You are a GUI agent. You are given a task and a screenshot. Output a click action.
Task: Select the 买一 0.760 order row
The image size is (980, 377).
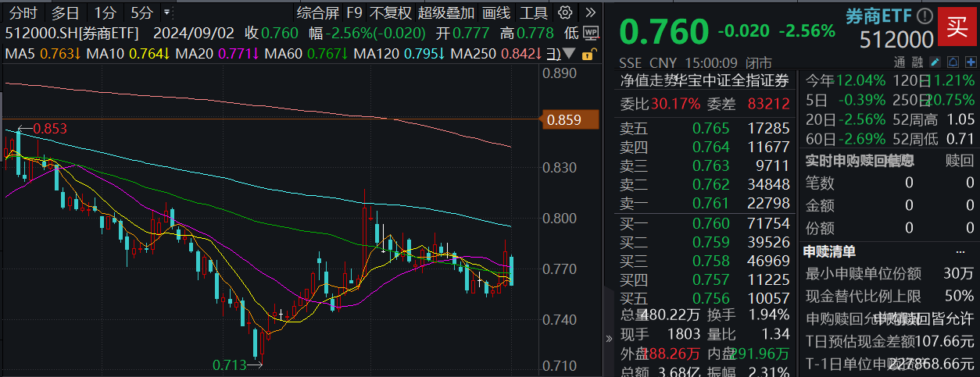[705, 224]
